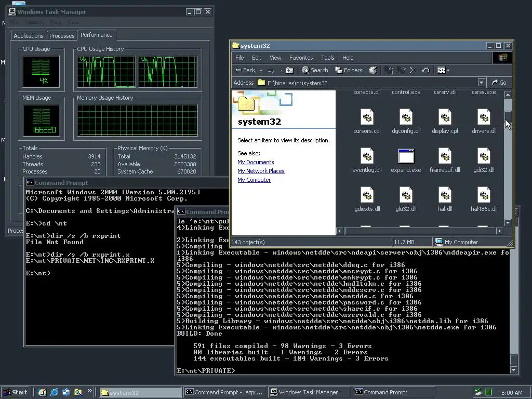
Task: Select the hal.dll file icon
Action: 445,195
